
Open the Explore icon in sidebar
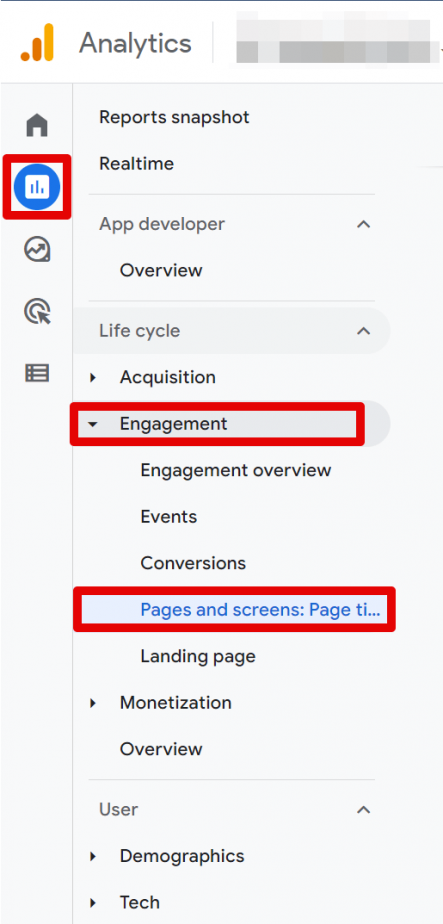(37, 249)
